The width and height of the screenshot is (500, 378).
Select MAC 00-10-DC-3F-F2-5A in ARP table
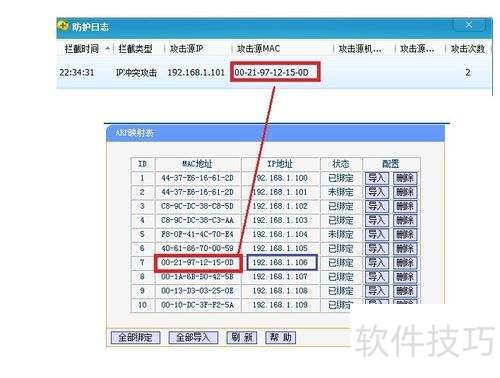tap(197, 305)
